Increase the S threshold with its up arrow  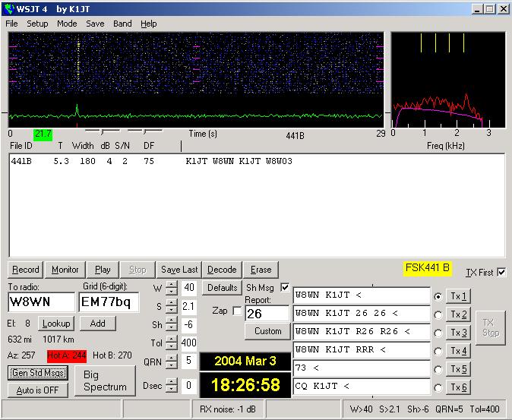pyautogui.click(x=172, y=303)
